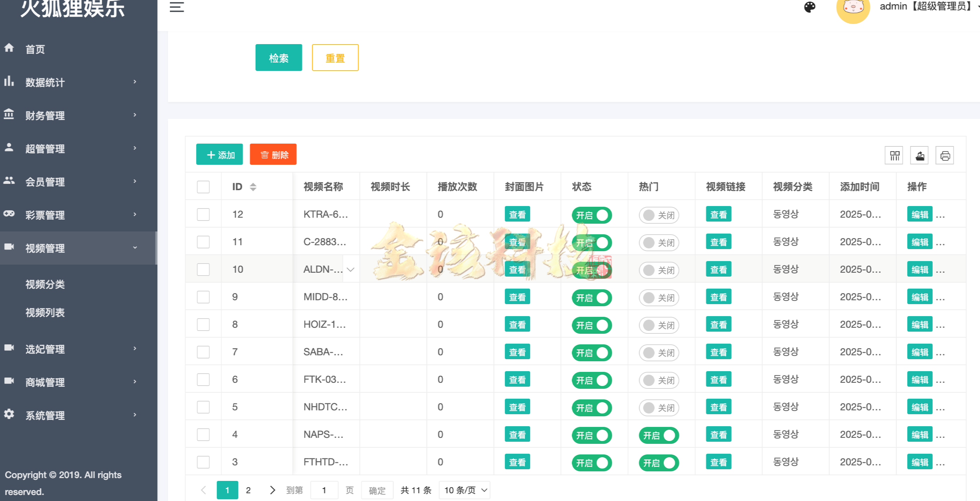The width and height of the screenshot is (980, 501).
Task: Open the column display settings grid icon
Action: click(894, 155)
